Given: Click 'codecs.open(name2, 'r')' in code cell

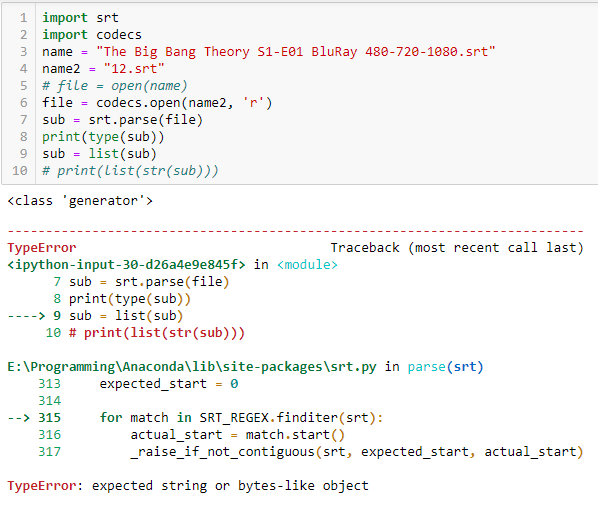Looking at the screenshot, I should 184,103.
